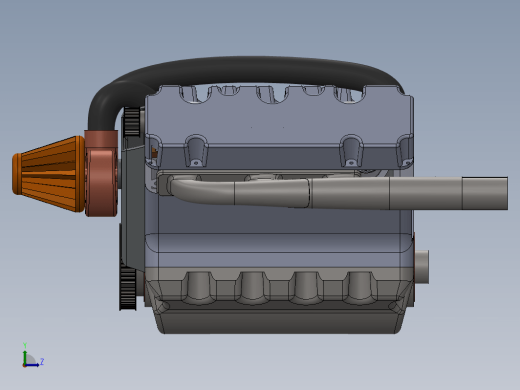Select the output shaft stub on right
This screenshot has width=520, height=390.
(x=421, y=267)
